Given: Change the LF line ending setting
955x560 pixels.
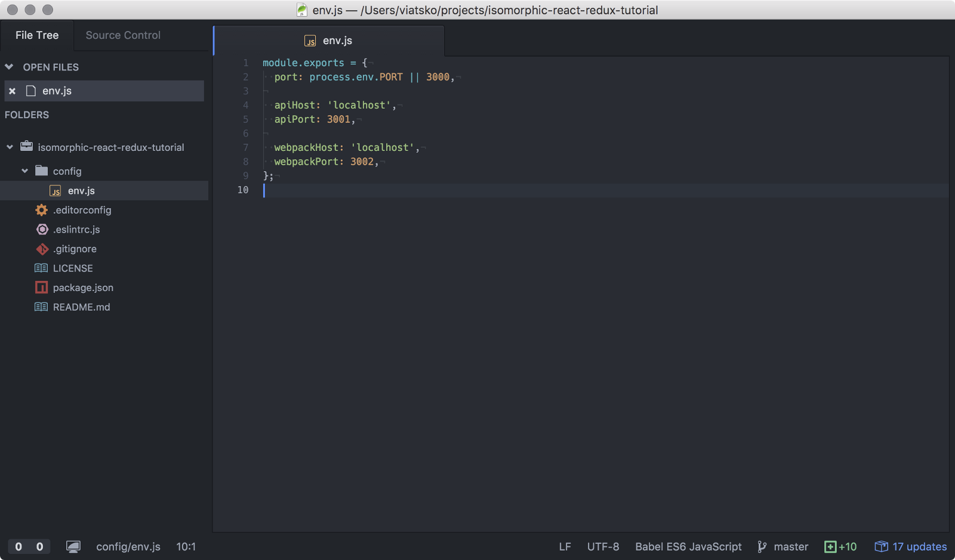Looking at the screenshot, I should 565,547.
